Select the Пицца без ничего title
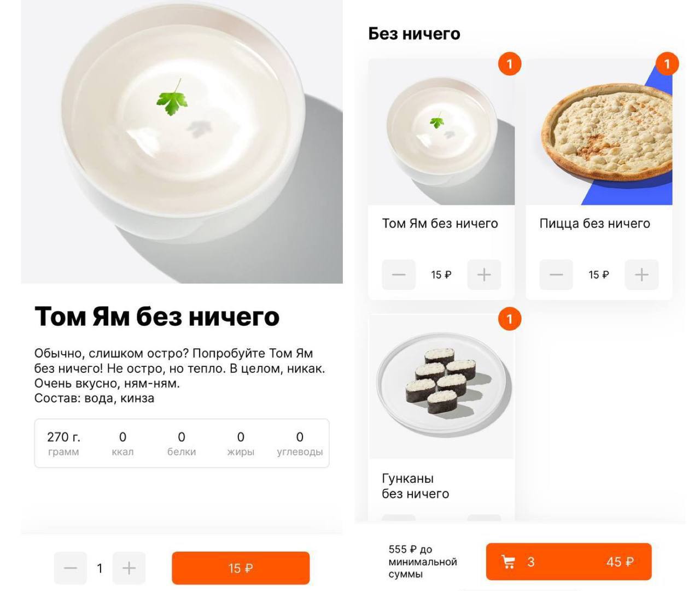Image resolution: width=700 pixels, height=591 pixels. (595, 223)
